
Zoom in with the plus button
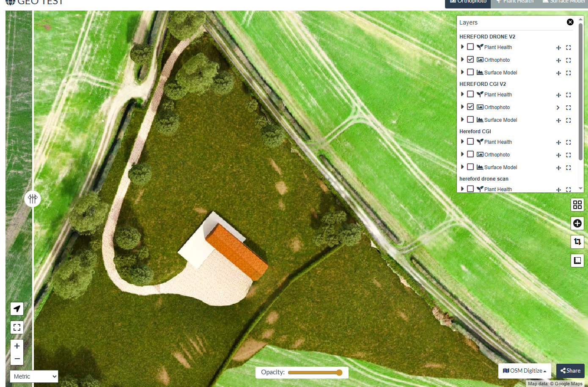pos(17,346)
